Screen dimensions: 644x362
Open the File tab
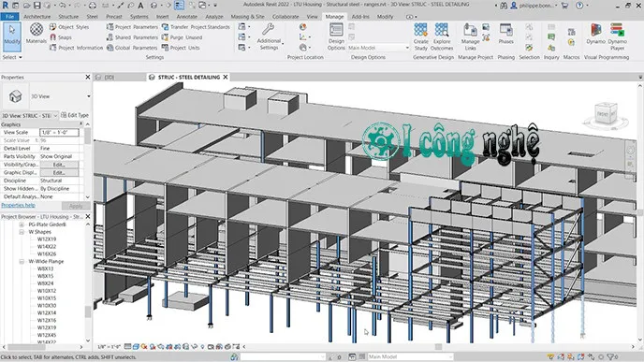pyautogui.click(x=9, y=17)
